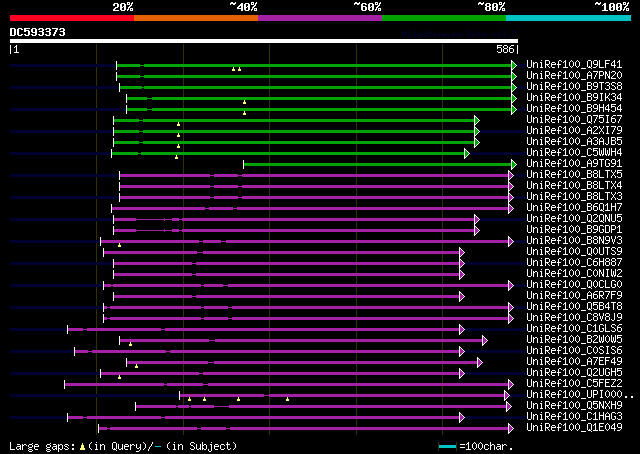Select the UniRef100_A7EF49 label
This screenshot has width=640, height=454.
[574, 362]
